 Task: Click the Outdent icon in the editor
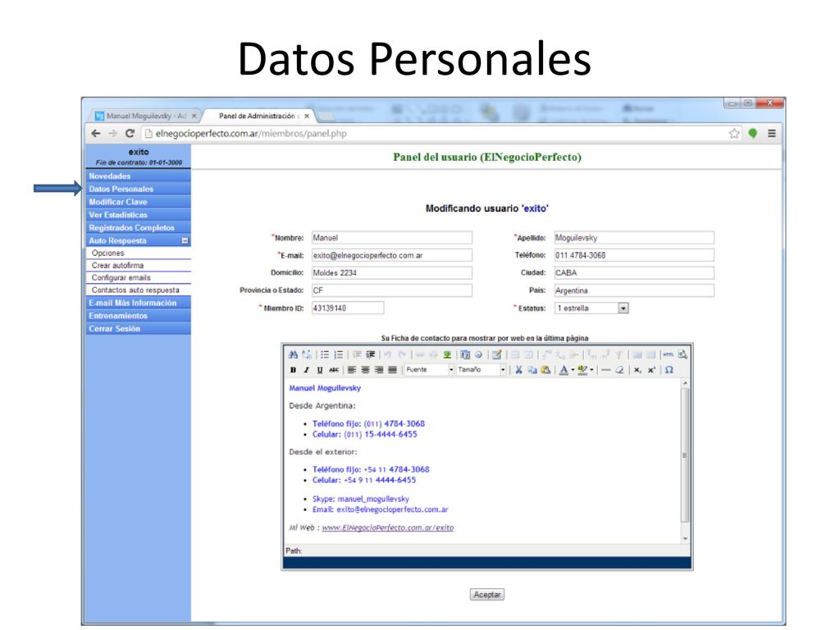coord(358,354)
